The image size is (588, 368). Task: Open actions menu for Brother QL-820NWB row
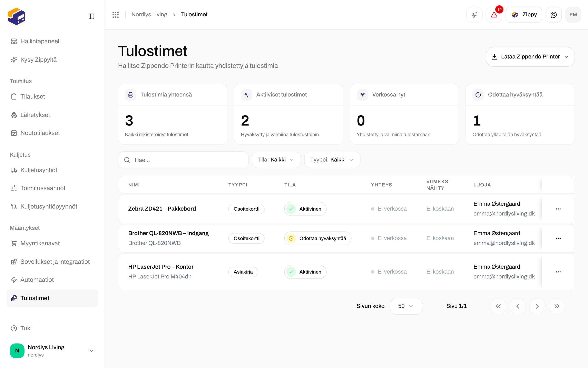pyautogui.click(x=558, y=238)
